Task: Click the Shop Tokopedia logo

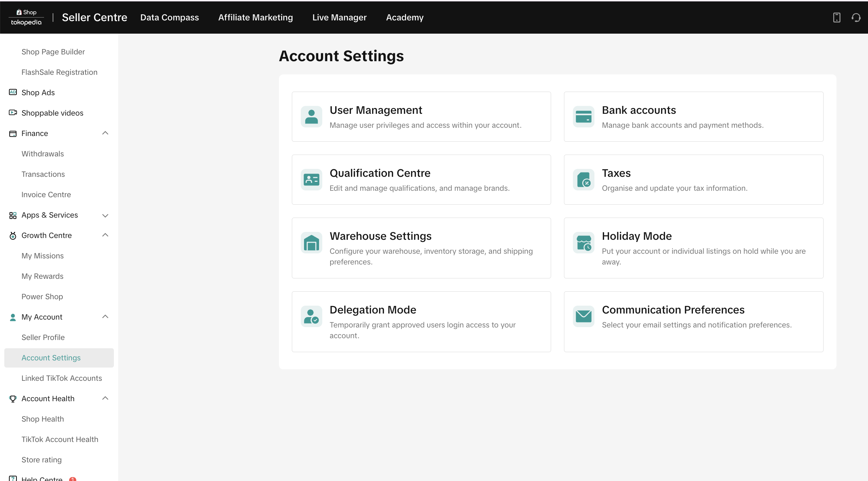Action: tap(26, 18)
